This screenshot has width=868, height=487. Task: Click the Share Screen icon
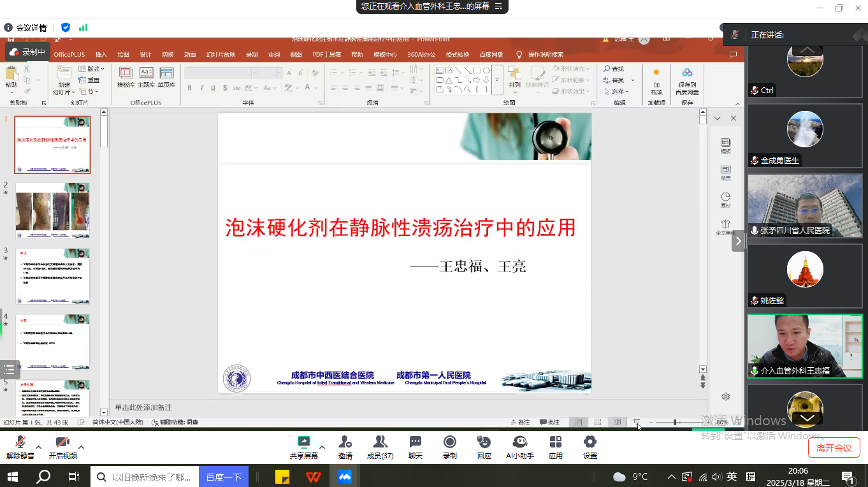(304, 442)
